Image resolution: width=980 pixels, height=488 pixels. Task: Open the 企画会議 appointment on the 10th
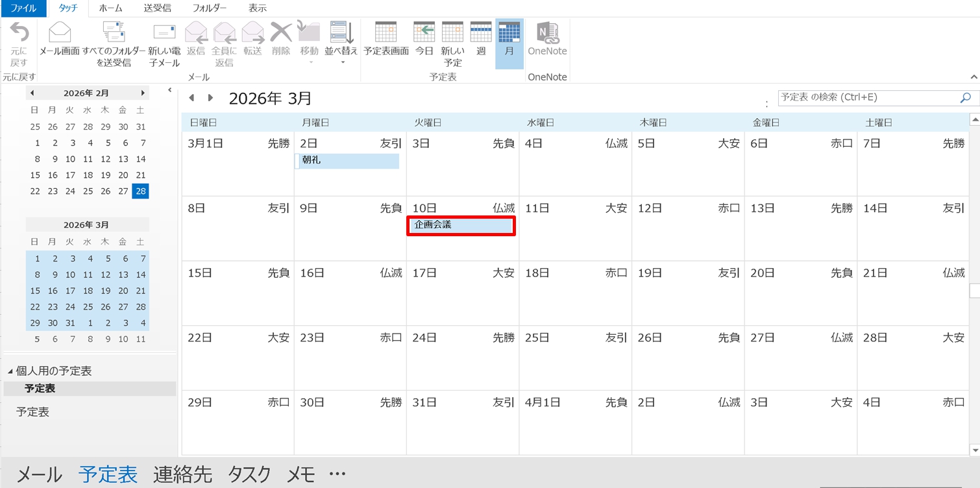[461, 225]
